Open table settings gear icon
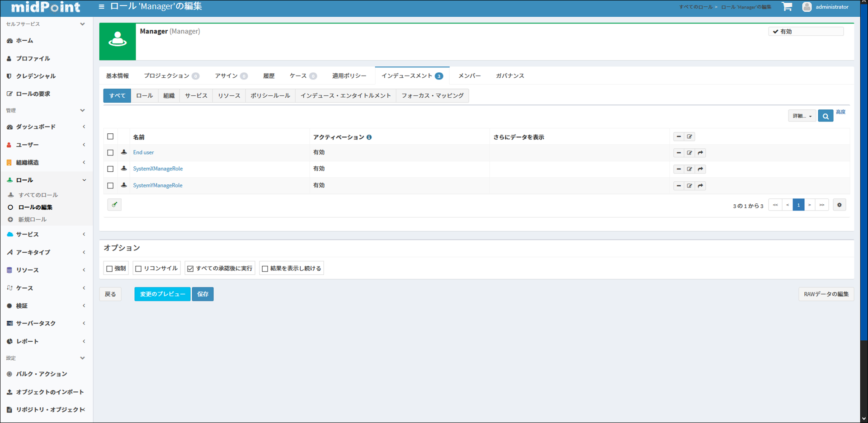 [x=840, y=205]
